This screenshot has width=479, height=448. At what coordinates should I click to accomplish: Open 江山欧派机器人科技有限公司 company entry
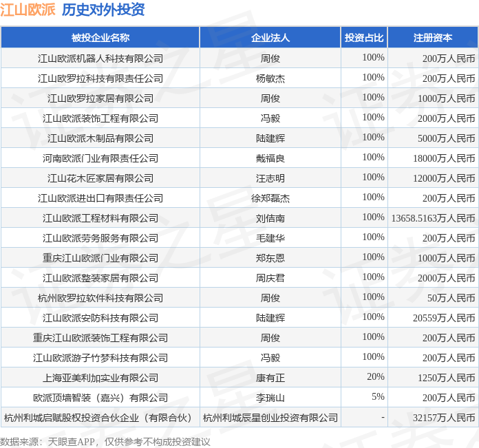(100, 58)
